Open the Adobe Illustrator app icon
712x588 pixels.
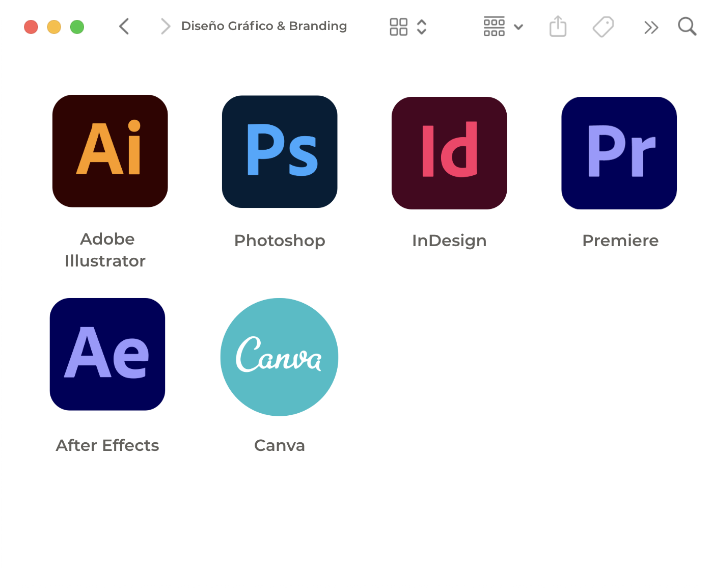(110, 151)
